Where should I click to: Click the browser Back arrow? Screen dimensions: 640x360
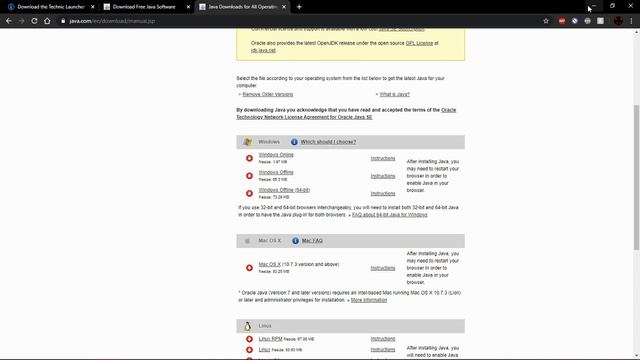point(9,21)
